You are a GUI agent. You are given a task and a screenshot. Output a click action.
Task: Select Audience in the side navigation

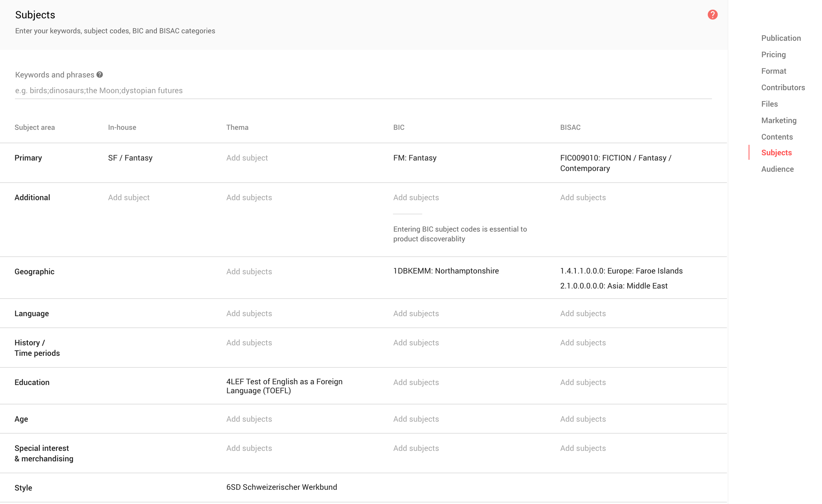tap(777, 169)
